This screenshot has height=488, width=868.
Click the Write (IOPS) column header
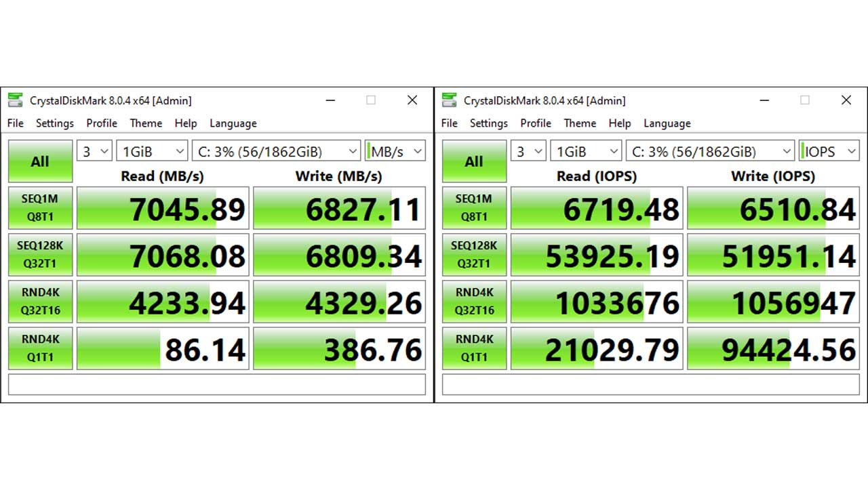tap(773, 176)
